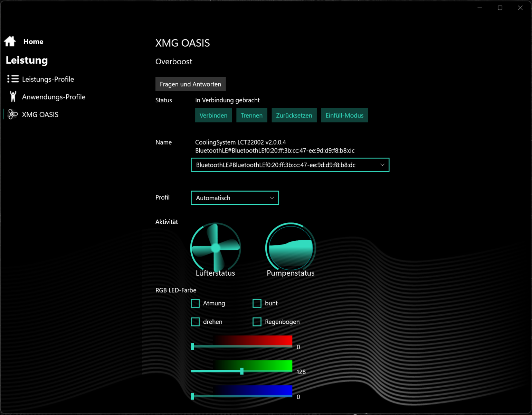Open the Profil dropdown set to Automatisch
The image size is (532, 415).
235,198
